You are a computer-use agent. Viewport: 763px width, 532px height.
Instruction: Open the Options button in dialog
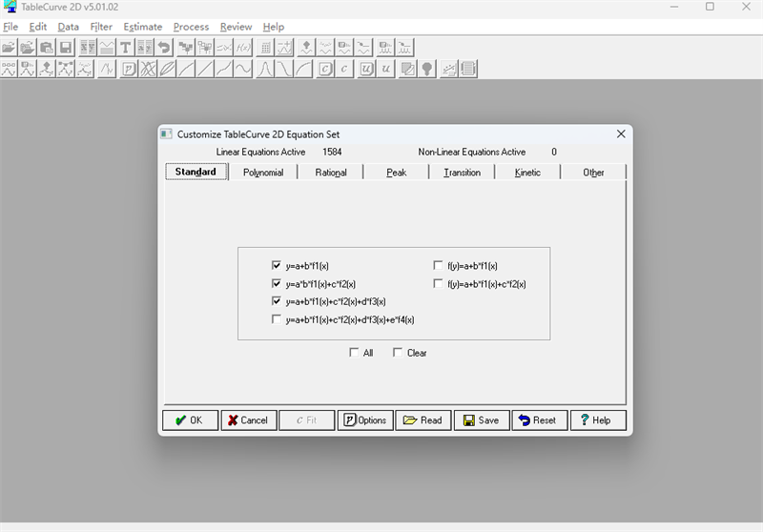point(365,420)
